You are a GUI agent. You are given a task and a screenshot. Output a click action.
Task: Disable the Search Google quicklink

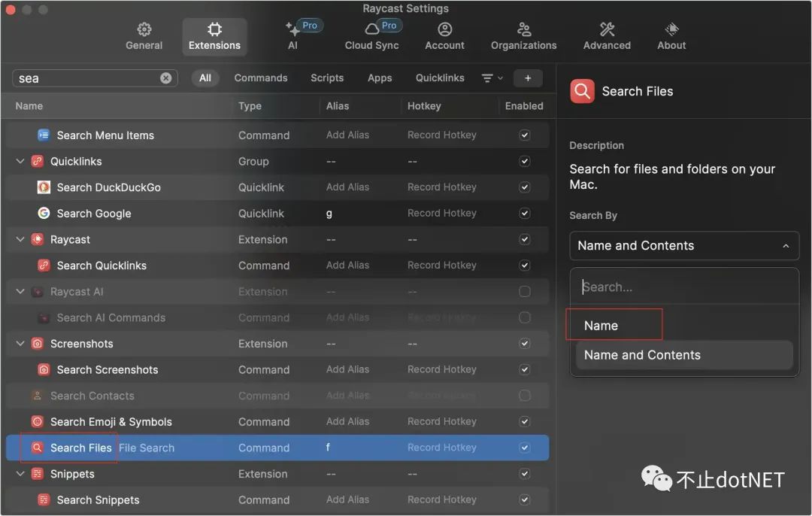pyautogui.click(x=525, y=214)
